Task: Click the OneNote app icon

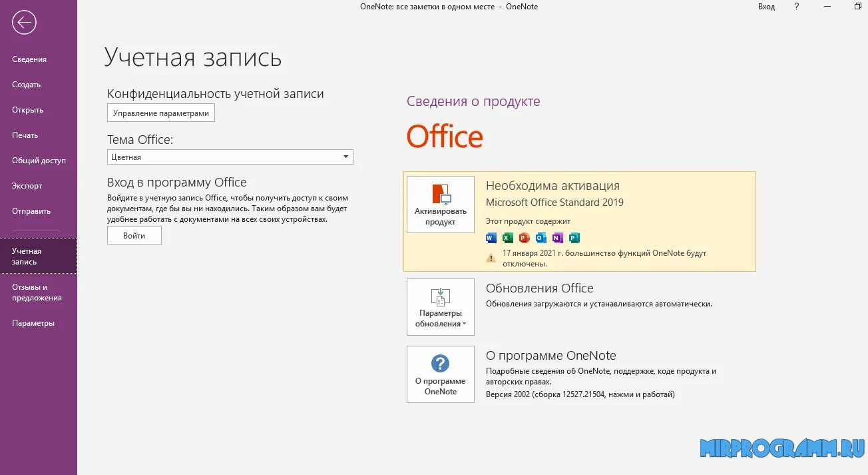Action: (x=557, y=238)
